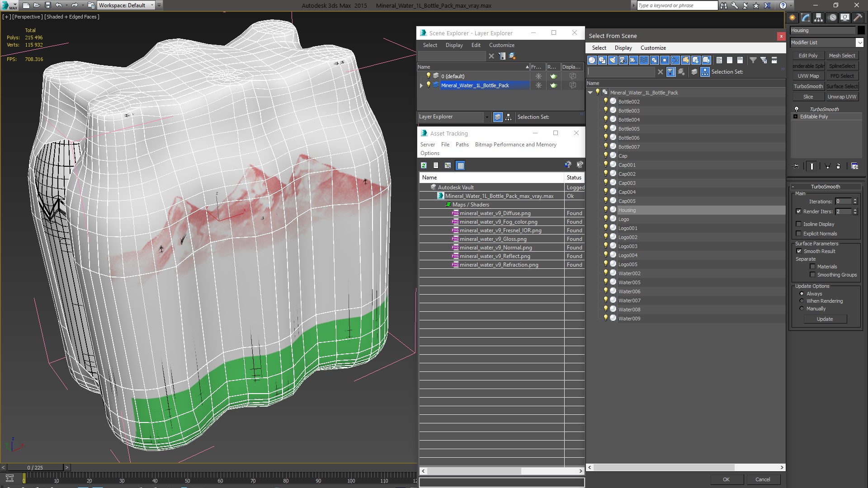Click Cancel in Select From Scene
This screenshot has width=868, height=488.
coord(763,479)
